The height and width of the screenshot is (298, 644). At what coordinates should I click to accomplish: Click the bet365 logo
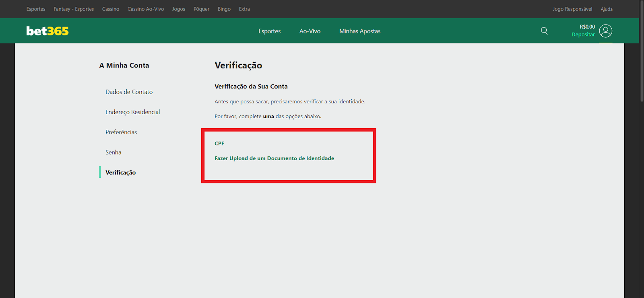click(47, 31)
